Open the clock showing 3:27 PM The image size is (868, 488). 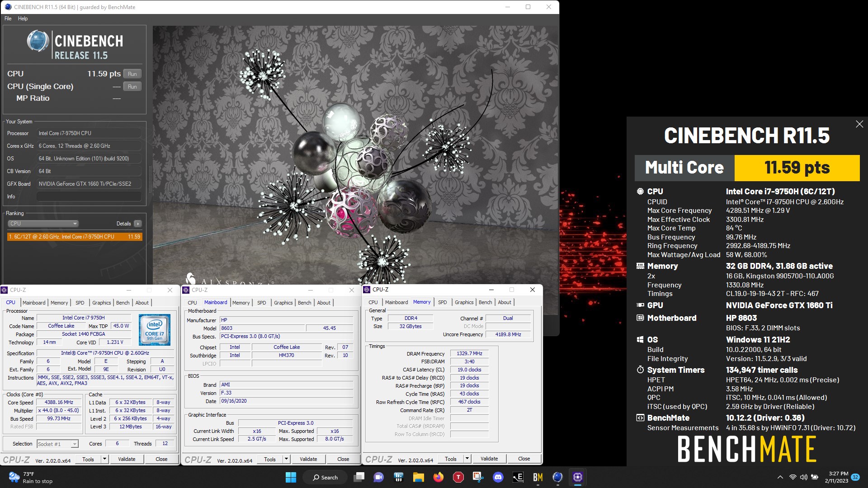click(x=836, y=477)
